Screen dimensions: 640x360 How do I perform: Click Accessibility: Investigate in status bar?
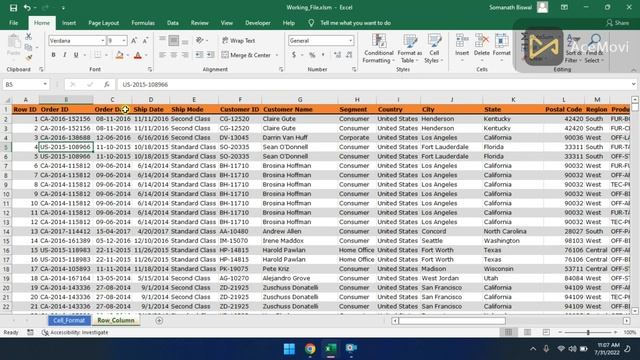75,332
